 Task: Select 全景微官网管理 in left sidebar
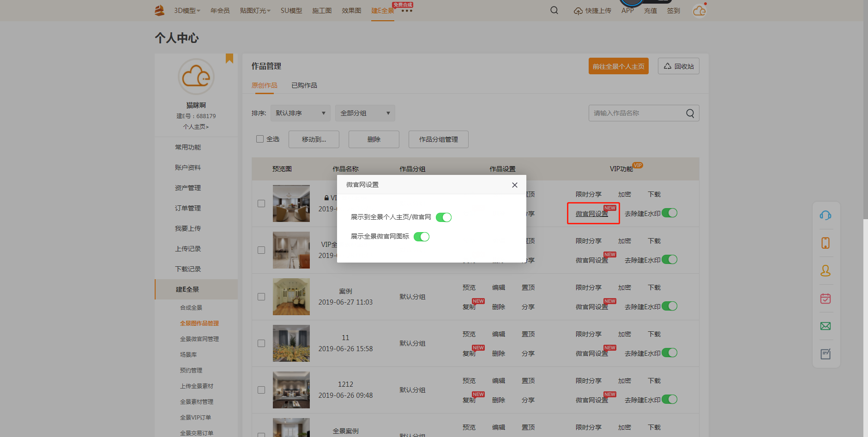coord(199,339)
